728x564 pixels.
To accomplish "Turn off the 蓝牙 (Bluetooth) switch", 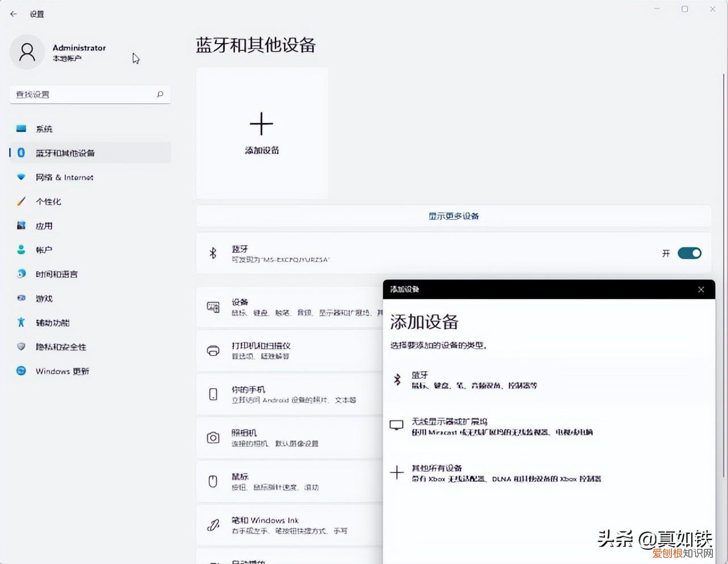I will (689, 253).
